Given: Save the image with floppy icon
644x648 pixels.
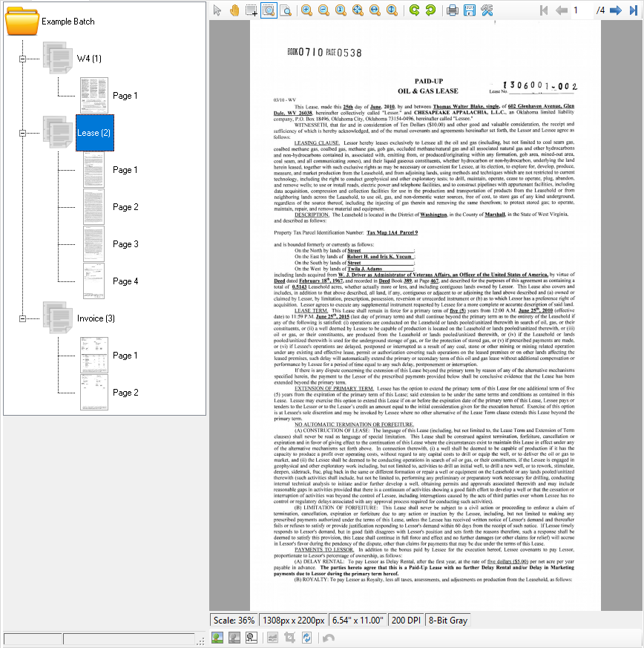Looking at the screenshot, I should [x=470, y=10].
